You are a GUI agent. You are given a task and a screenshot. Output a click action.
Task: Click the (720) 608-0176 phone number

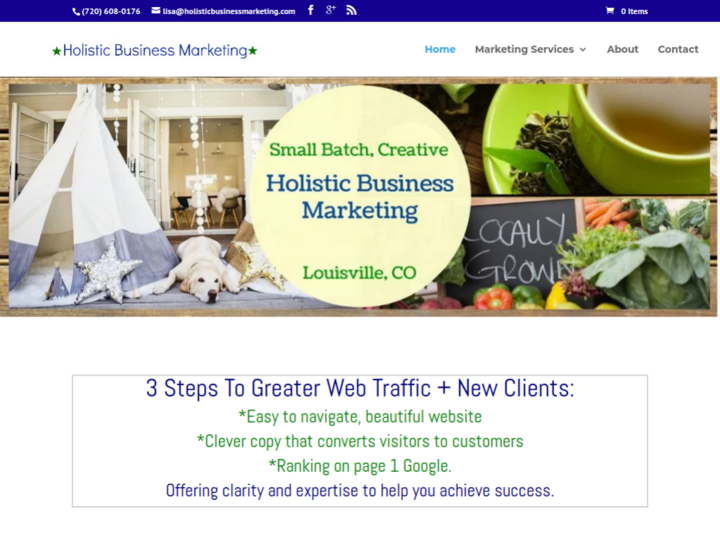[x=111, y=11]
